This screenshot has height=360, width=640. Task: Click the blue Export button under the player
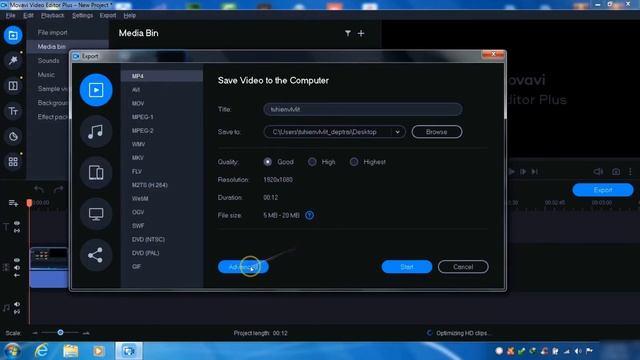tap(603, 190)
